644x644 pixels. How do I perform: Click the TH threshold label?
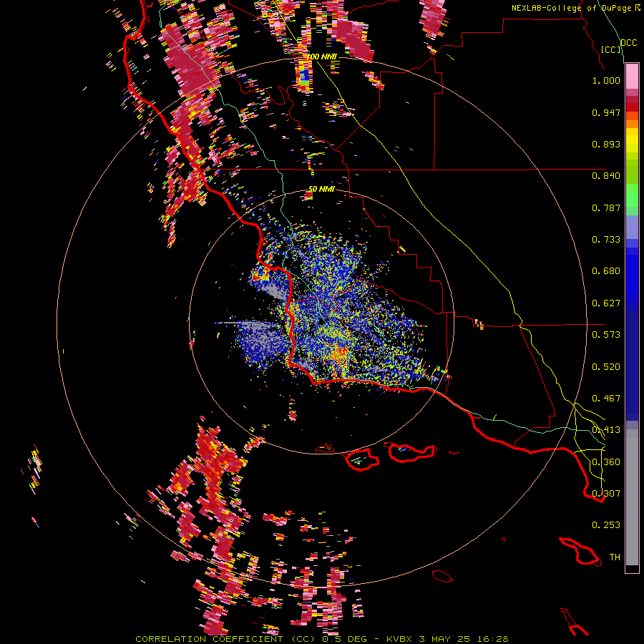coord(615,557)
